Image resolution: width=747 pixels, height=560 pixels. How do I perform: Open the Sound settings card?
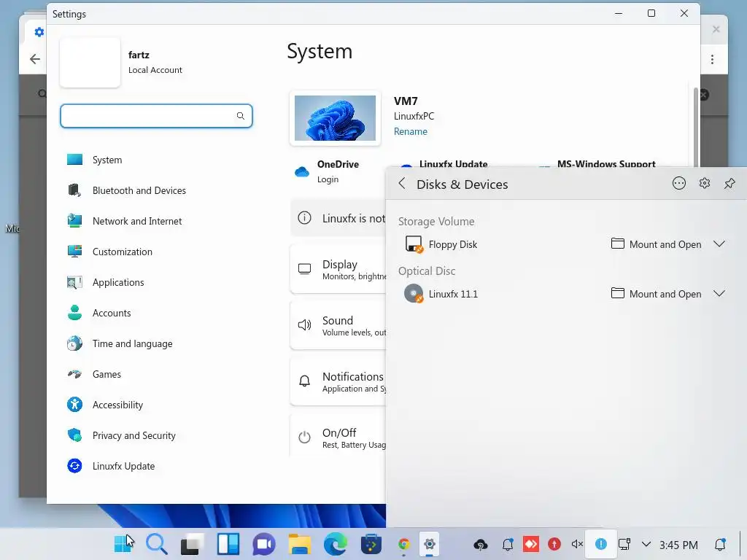338,325
